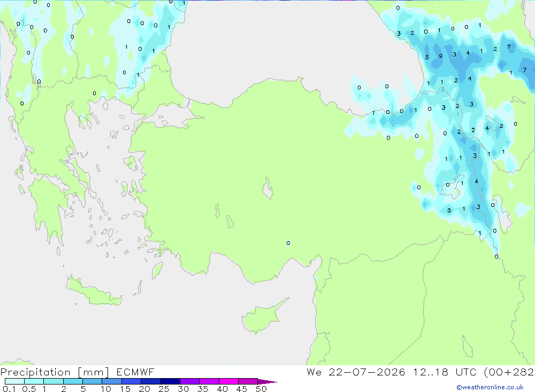The height and width of the screenshot is (392, 535).
Task: Click the '(00+282' forecast offset text
Action: coord(509,372)
